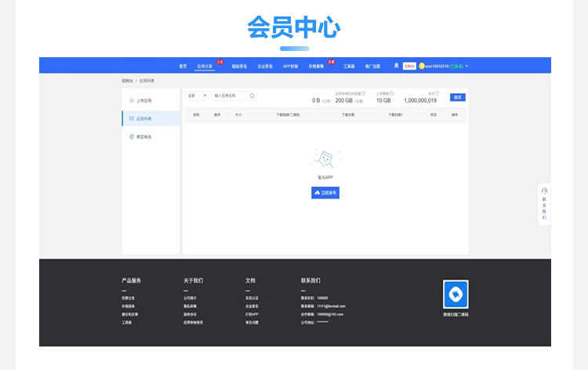Screen dimensions: 588x370
Task: Click the 163.com cooperation email in footer
Action: click(x=330, y=314)
